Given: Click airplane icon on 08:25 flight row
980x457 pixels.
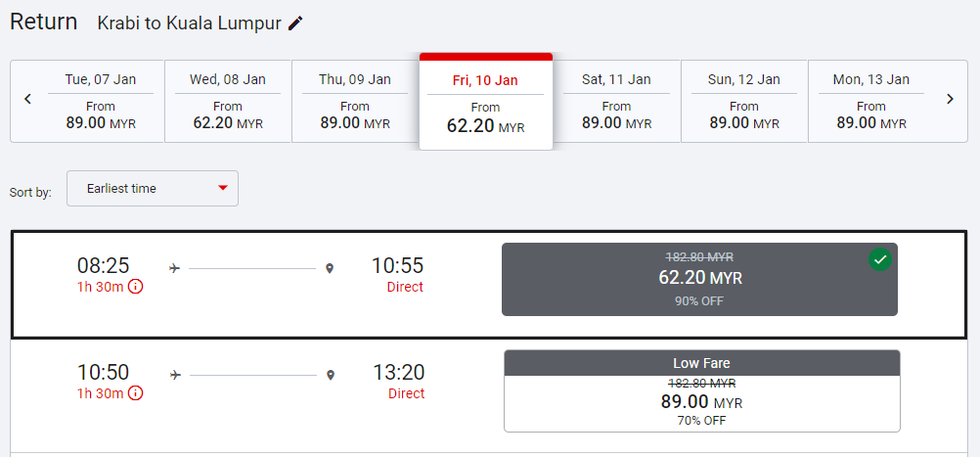Looking at the screenshot, I should [x=174, y=267].
